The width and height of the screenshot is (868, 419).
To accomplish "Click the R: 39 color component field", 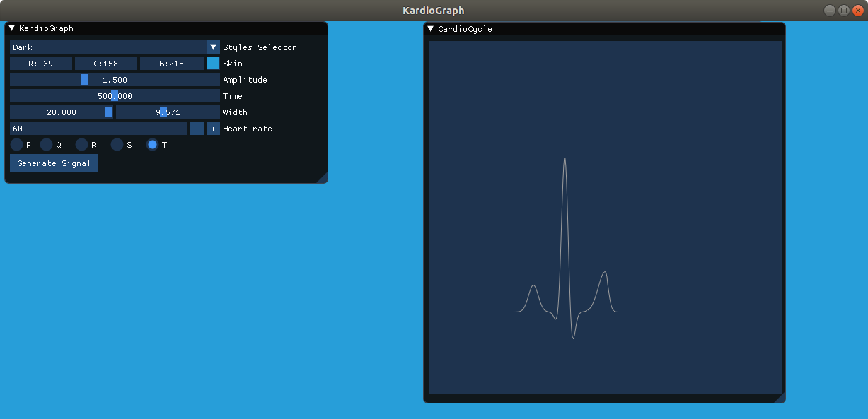I will tap(40, 63).
